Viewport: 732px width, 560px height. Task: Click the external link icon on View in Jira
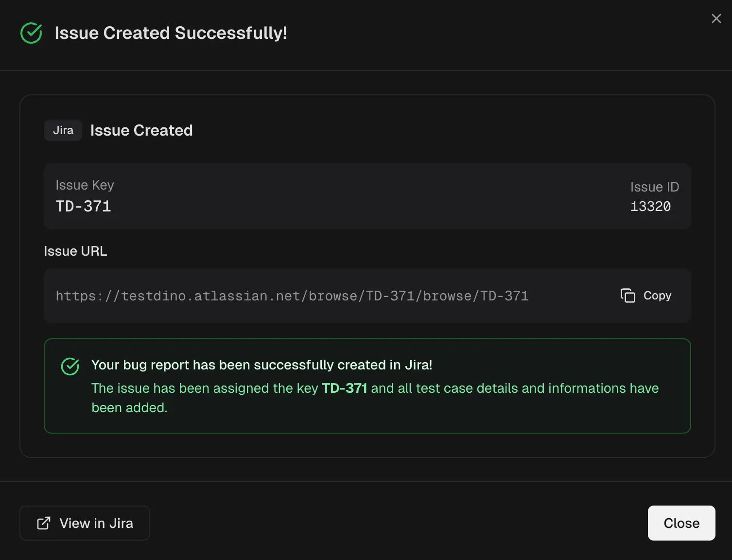tap(44, 523)
